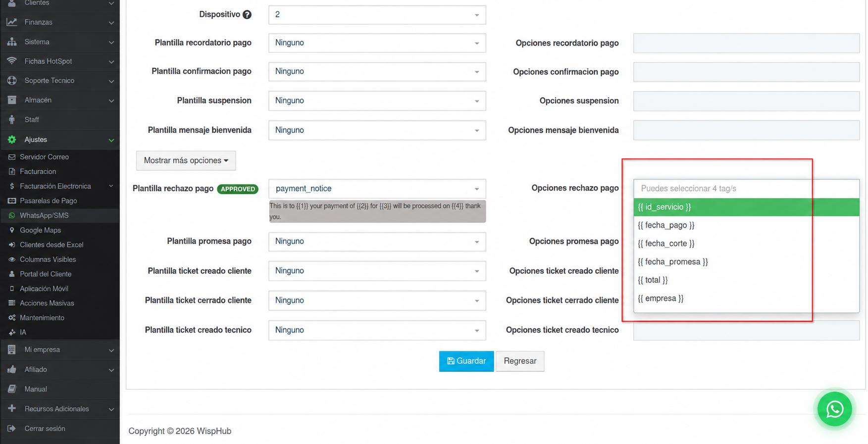Select the {{ fecha_promesa }} tag option
868x444 pixels.
pos(746,262)
